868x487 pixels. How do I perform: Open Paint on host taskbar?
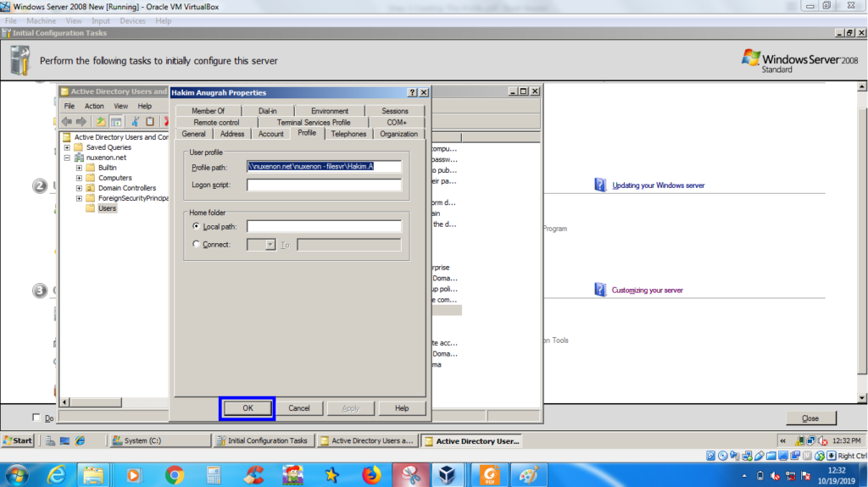(x=528, y=475)
